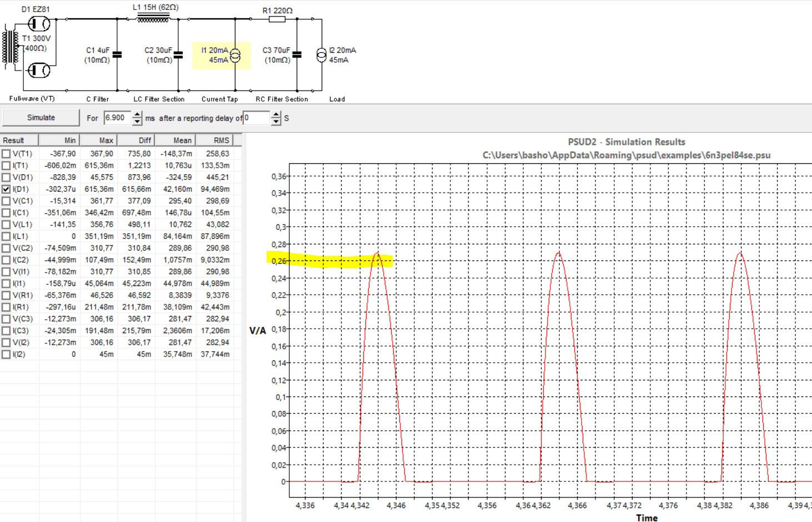The height and width of the screenshot is (522, 812).
Task: Enable the V(R1) trace checkbox
Action: pyautogui.click(x=6, y=295)
